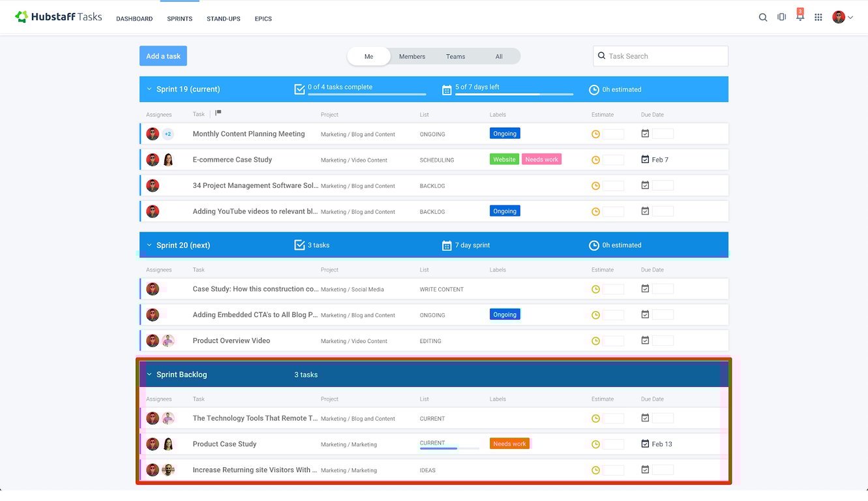Open the search icon in top bar
This screenshot has width=868, height=501.
[762, 18]
